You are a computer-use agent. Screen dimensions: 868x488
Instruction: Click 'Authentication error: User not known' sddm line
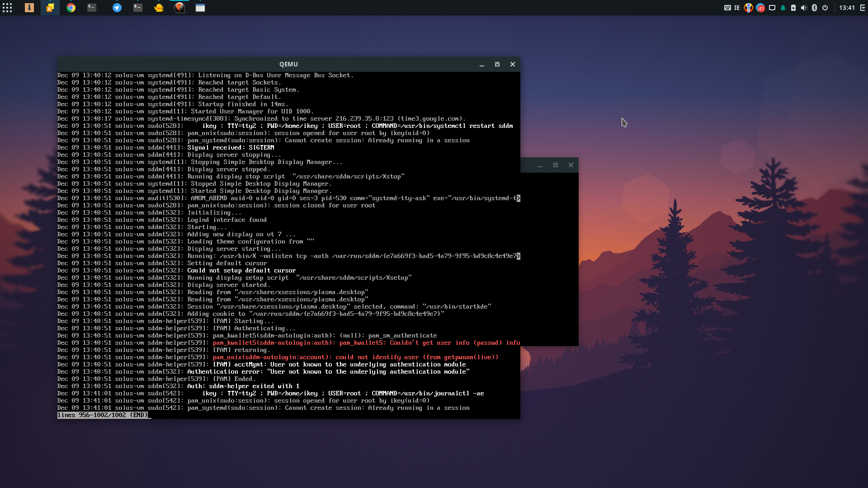[264, 372]
